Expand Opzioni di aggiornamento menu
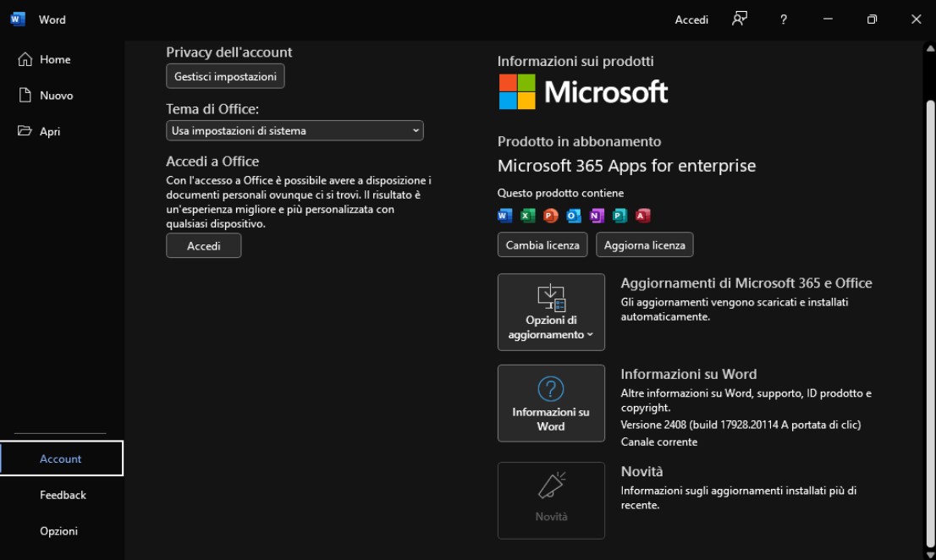Screen dimensions: 936x560 [551, 312]
